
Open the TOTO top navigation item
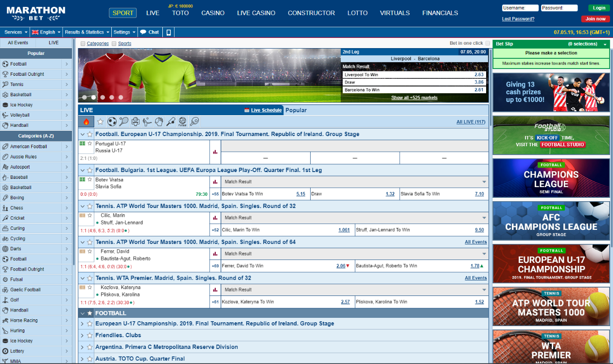(x=180, y=13)
